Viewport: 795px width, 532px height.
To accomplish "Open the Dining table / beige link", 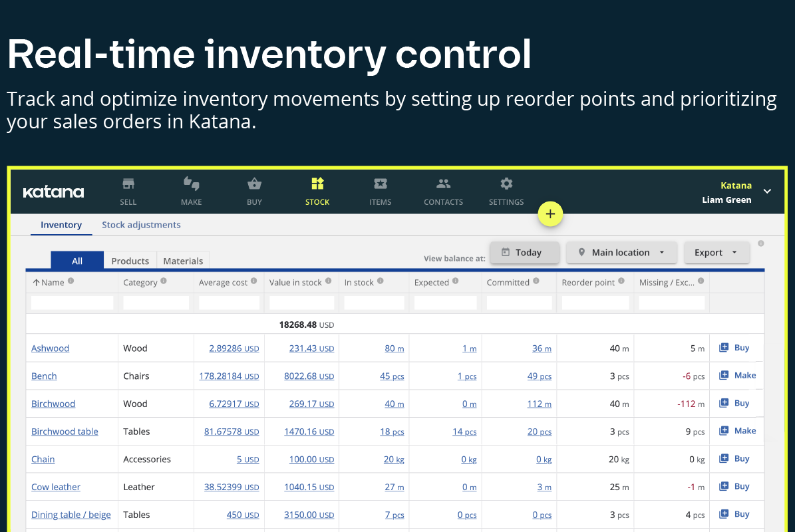I will coord(71,515).
